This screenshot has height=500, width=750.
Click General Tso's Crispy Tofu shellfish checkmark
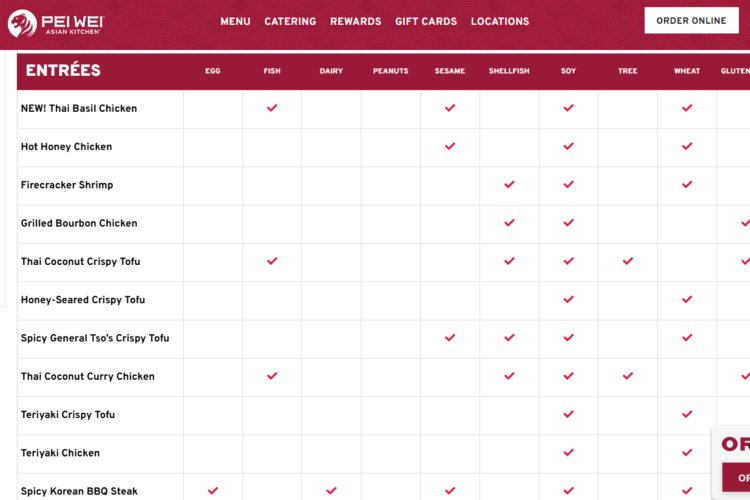coord(509,338)
